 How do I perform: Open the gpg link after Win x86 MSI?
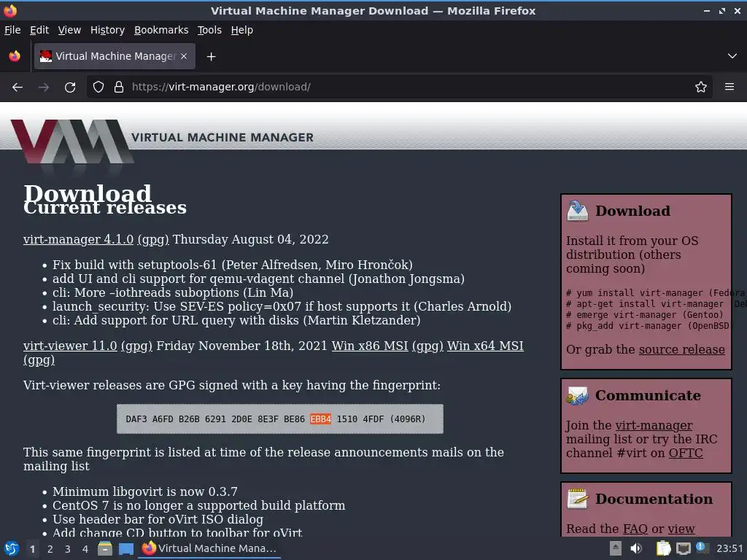click(x=427, y=346)
